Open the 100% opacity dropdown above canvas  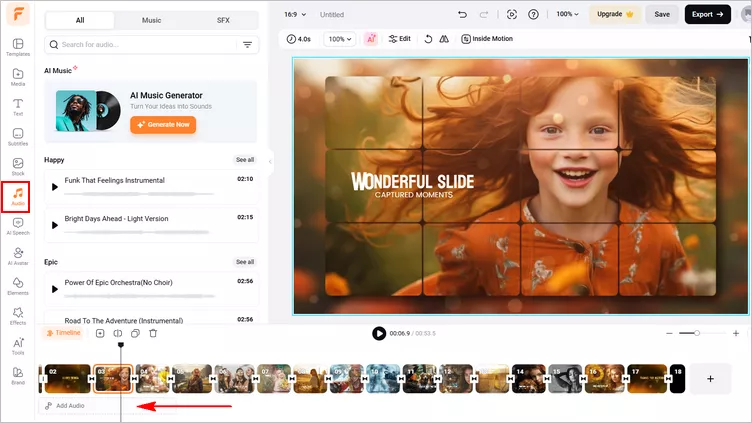click(x=340, y=39)
